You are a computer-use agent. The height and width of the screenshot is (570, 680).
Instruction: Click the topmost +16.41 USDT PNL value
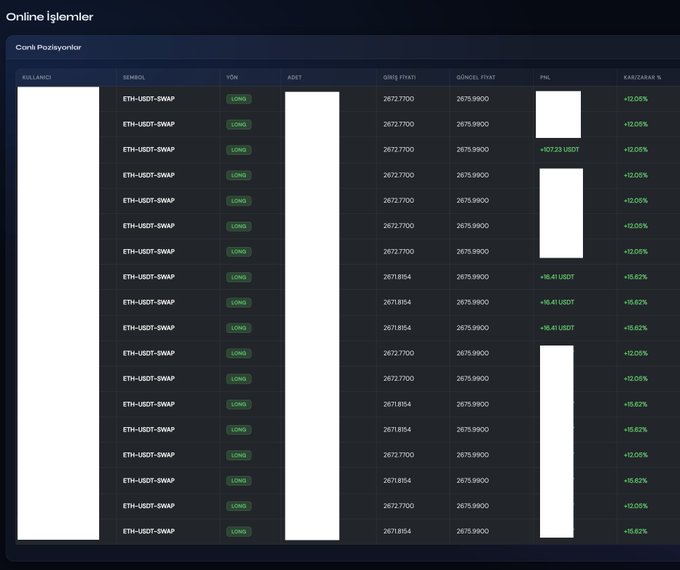557,277
